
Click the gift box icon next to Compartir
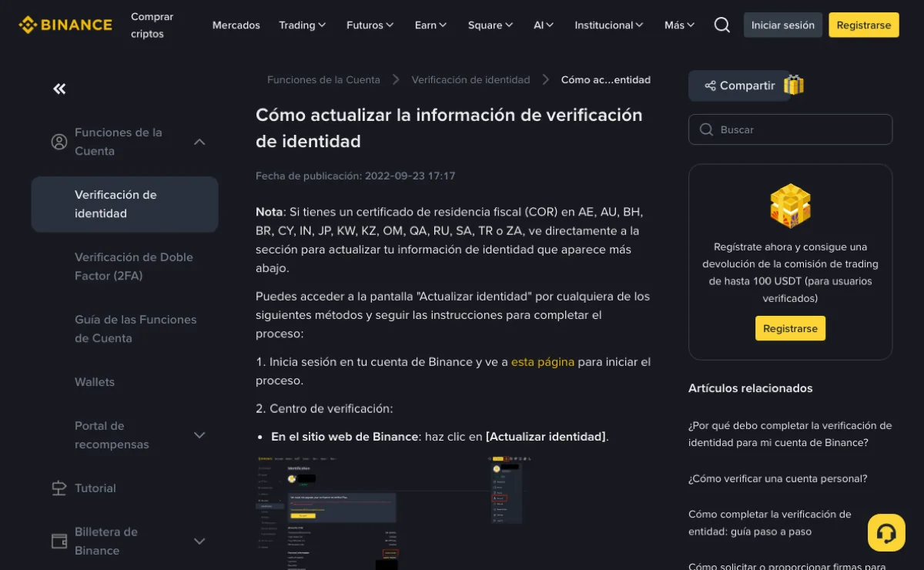click(794, 85)
